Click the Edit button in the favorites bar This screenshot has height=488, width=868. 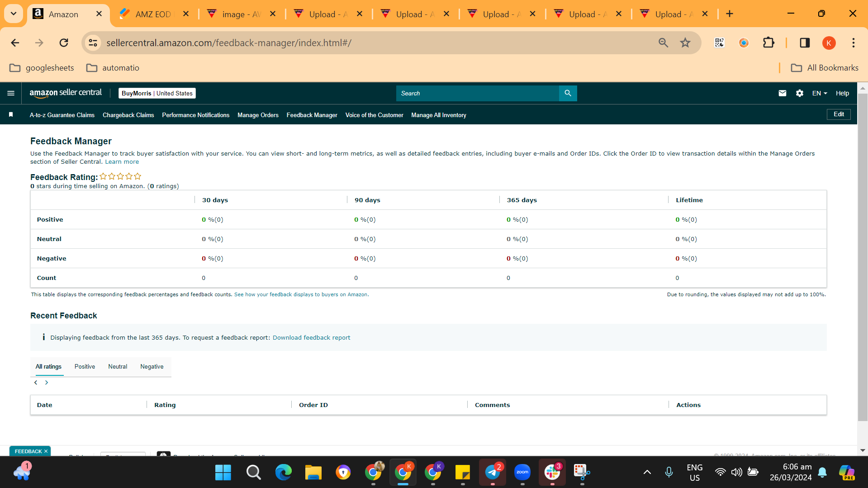point(839,114)
